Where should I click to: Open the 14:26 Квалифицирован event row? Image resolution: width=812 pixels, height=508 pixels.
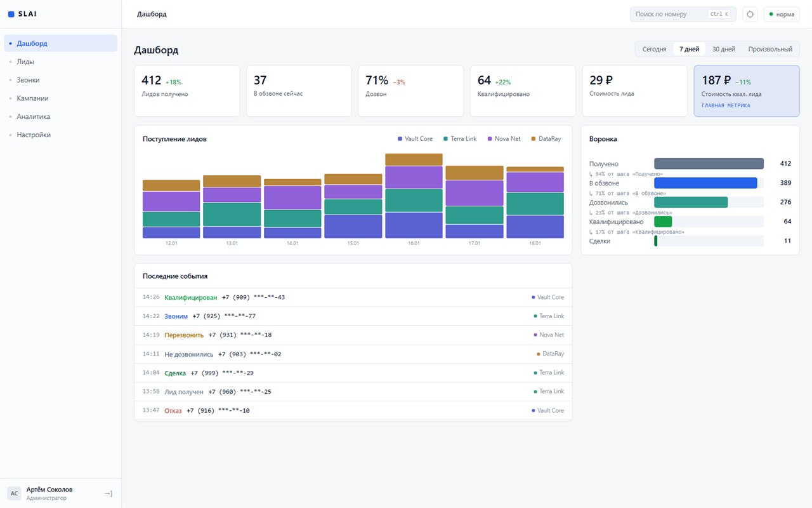point(353,297)
